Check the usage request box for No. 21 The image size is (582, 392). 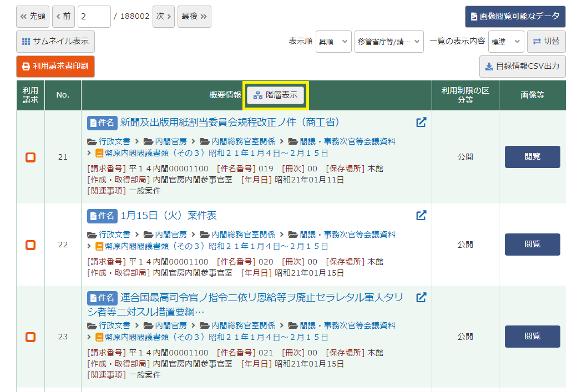click(x=31, y=157)
